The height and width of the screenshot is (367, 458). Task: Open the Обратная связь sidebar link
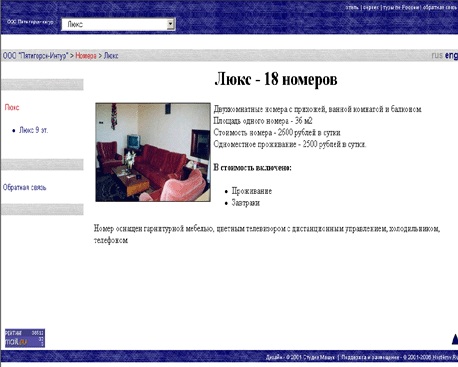pyautogui.click(x=25, y=187)
